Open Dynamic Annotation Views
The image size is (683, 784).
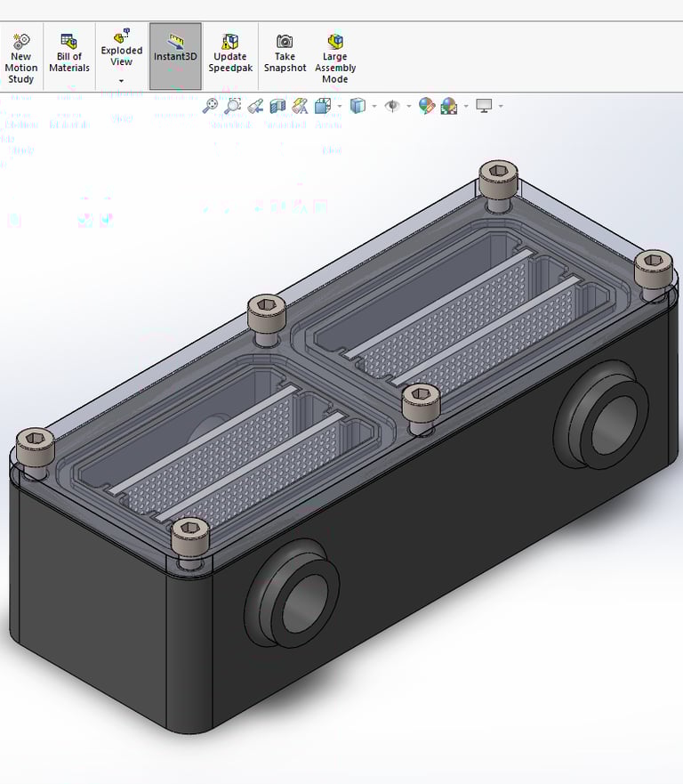(300, 106)
